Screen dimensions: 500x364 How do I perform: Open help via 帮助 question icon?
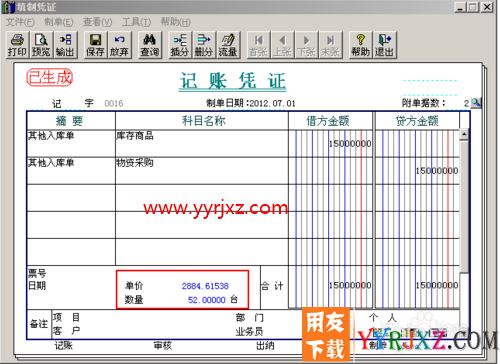pyautogui.click(x=360, y=45)
